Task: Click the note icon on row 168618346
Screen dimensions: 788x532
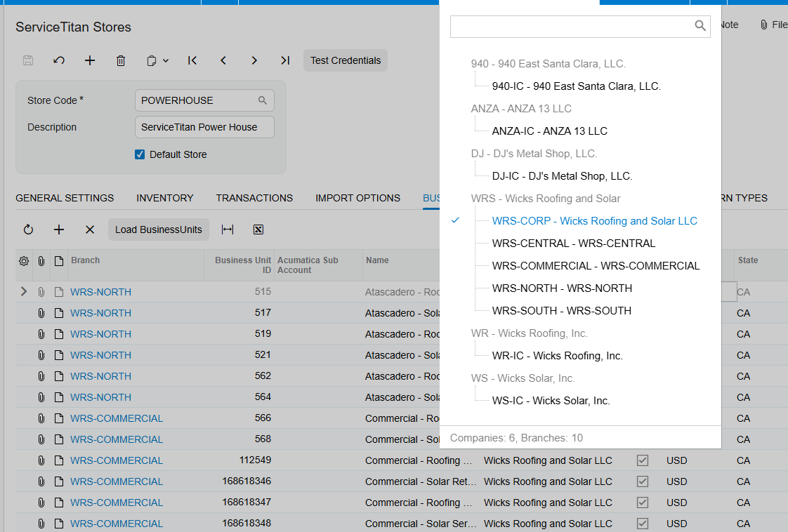Action: 59,481
